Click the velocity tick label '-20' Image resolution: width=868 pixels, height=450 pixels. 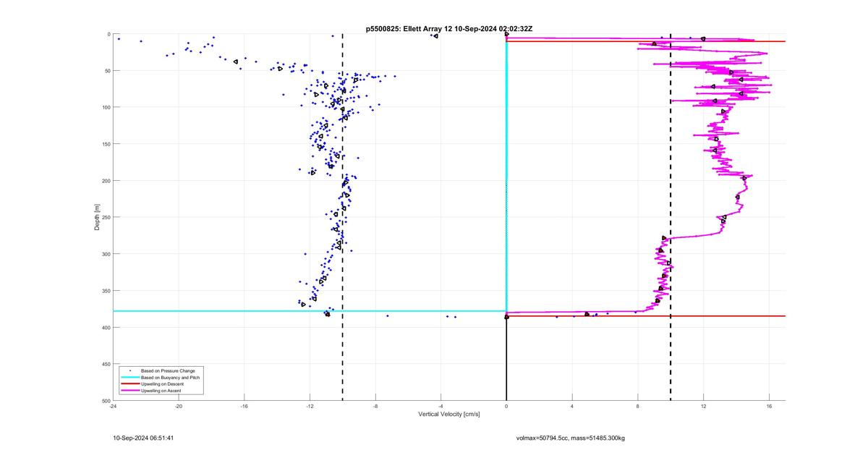[179, 407]
